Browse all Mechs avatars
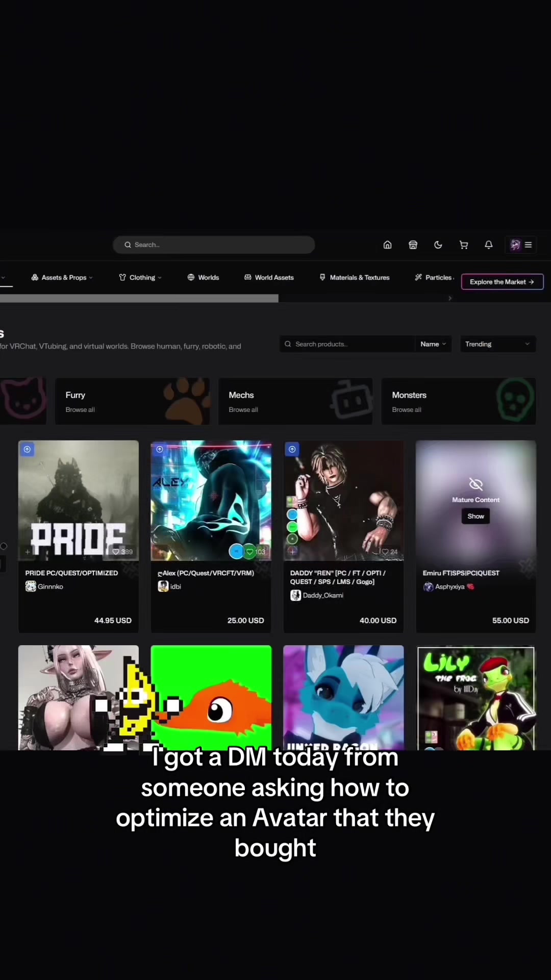551x980 pixels. [x=243, y=410]
